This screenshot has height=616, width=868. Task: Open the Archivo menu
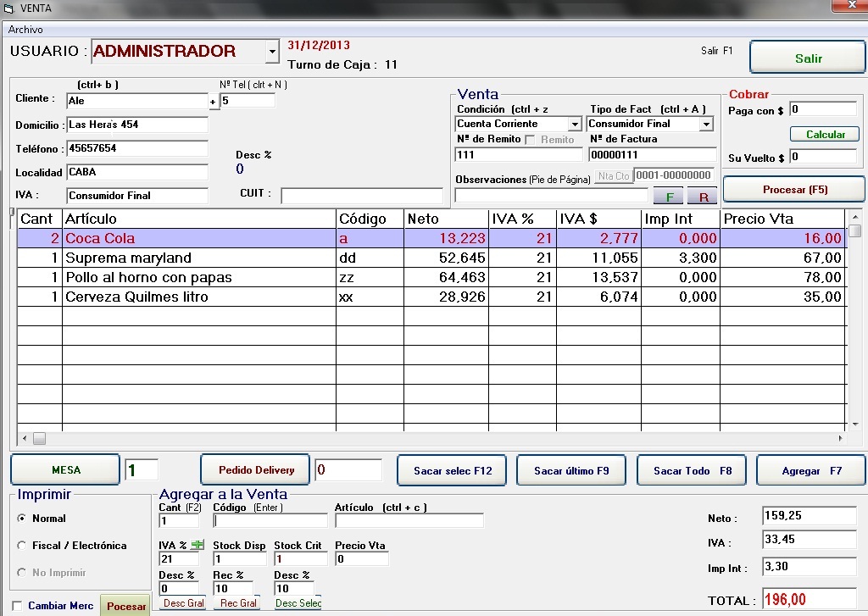[x=25, y=30]
